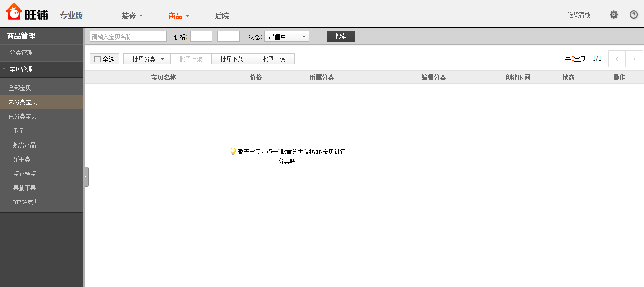The width and height of the screenshot is (644, 287).
Task: Go to previous page arrow
Action: tap(617, 59)
